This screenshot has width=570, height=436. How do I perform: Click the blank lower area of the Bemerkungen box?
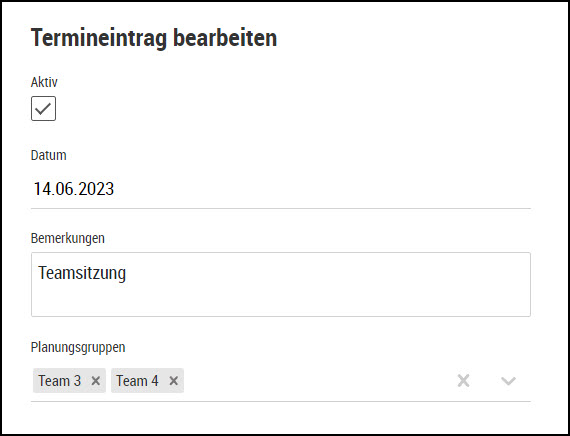coord(281,302)
